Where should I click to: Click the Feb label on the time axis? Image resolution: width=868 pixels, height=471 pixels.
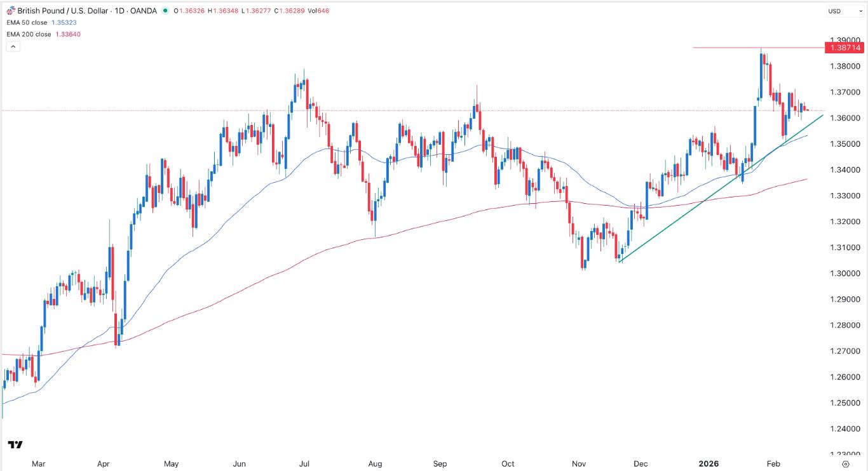pos(774,463)
